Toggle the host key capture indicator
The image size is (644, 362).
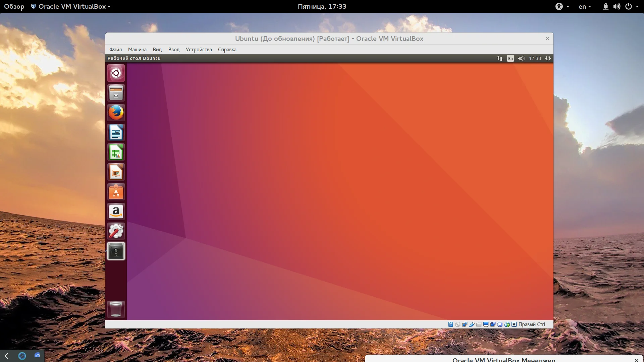coord(514,324)
